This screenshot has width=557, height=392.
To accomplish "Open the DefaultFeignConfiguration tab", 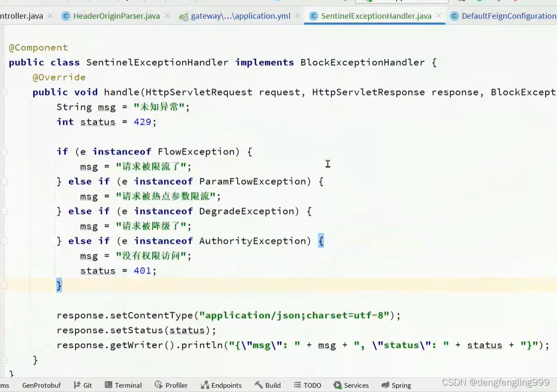I will pyautogui.click(x=509, y=16).
